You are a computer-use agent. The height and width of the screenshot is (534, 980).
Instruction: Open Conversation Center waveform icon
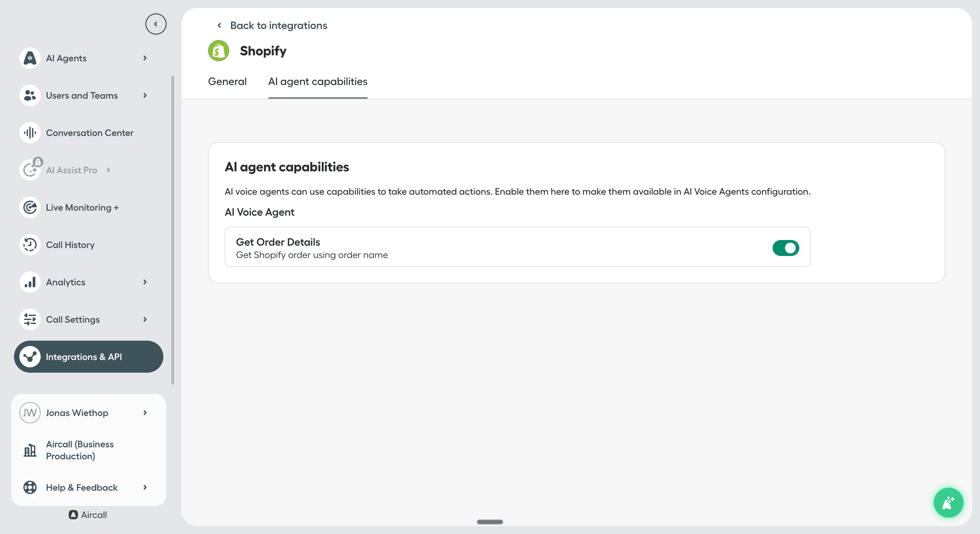(x=30, y=133)
